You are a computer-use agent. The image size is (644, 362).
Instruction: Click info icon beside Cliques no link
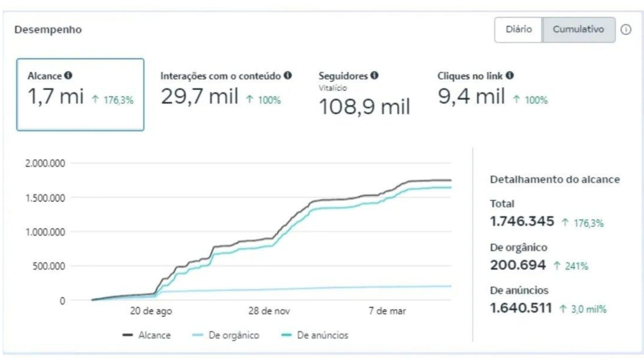[x=510, y=75]
